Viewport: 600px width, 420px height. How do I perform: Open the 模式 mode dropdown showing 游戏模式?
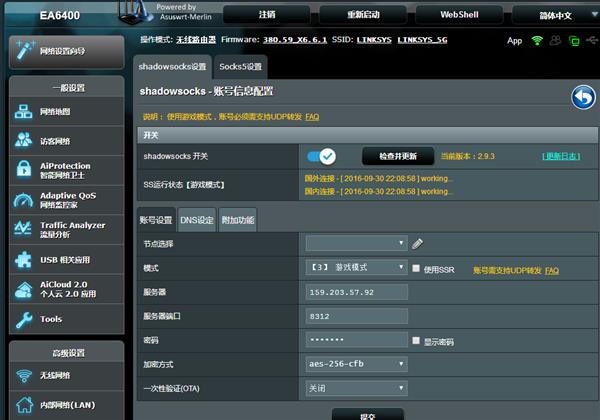[x=356, y=267]
